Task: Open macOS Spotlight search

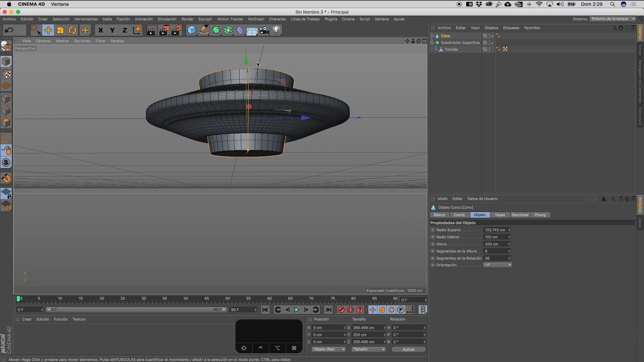Action: click(x=612, y=4)
